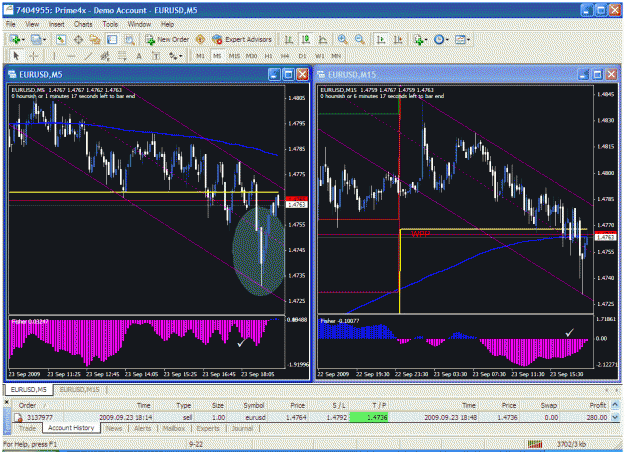The width and height of the screenshot is (625, 452).
Task: Open the Experts terminal tab
Action: coord(208,428)
